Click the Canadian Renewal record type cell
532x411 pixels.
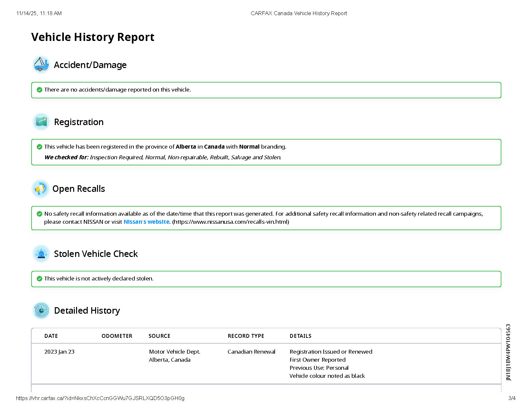tap(251, 352)
